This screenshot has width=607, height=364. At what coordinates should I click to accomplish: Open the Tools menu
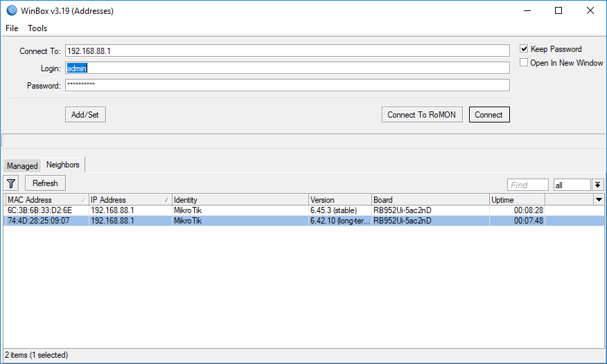37,28
